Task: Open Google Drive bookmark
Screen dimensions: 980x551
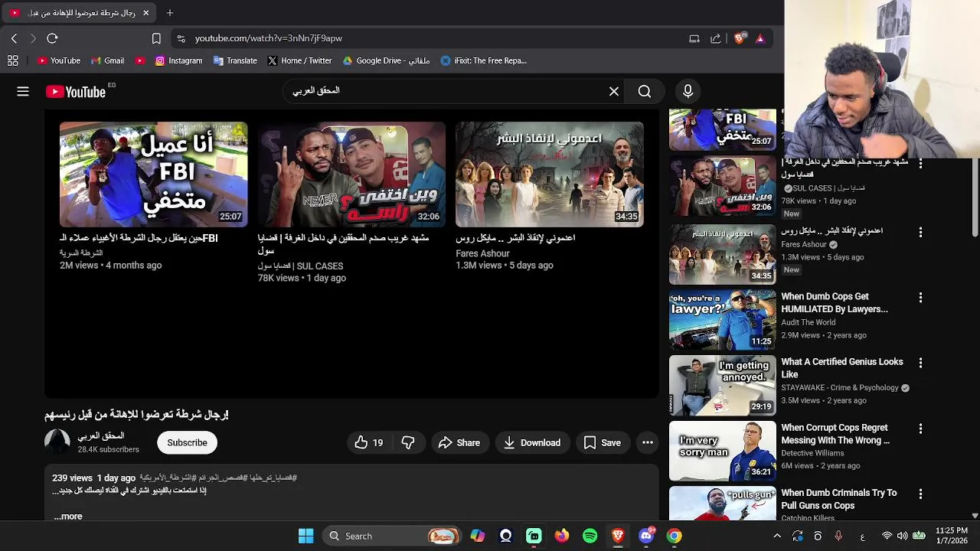Action: click(x=386, y=60)
